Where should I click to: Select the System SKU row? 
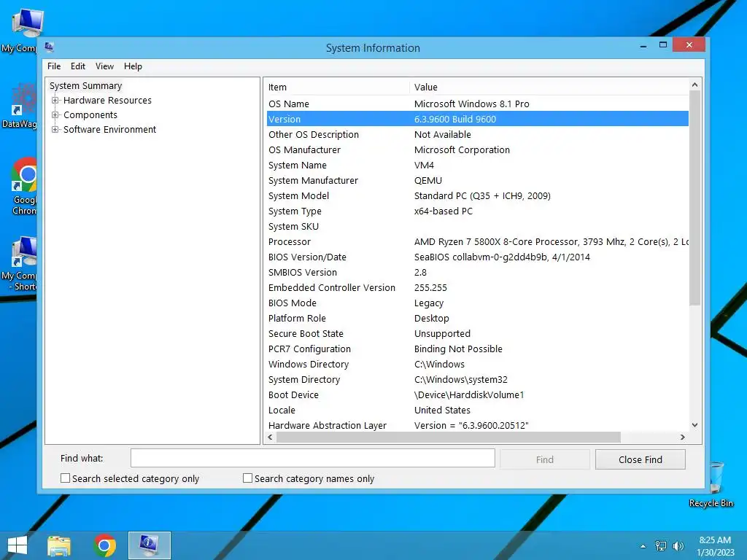(477, 226)
